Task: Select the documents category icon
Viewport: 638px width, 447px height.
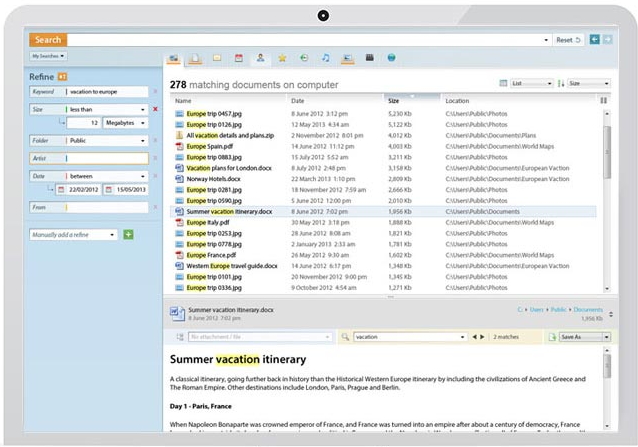Action: (x=195, y=58)
